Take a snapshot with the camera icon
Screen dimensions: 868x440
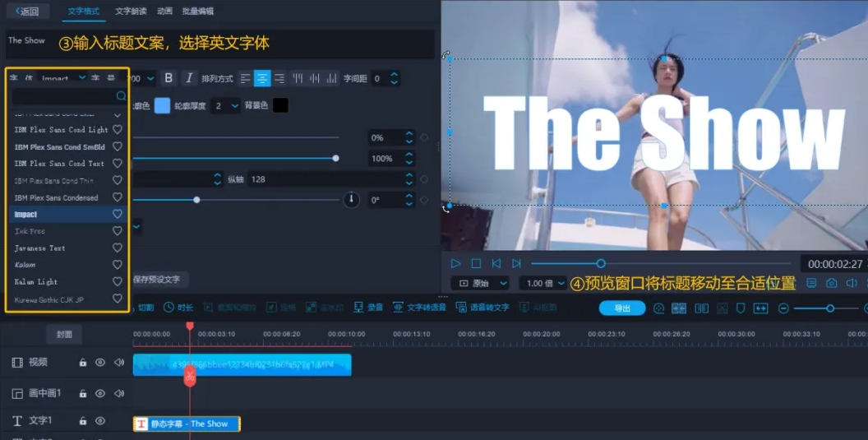832,283
